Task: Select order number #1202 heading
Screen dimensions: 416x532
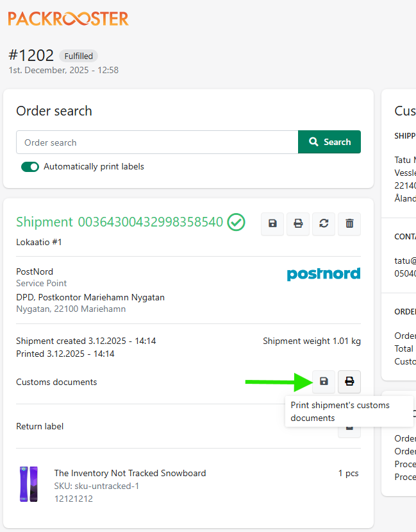Action: click(31, 55)
